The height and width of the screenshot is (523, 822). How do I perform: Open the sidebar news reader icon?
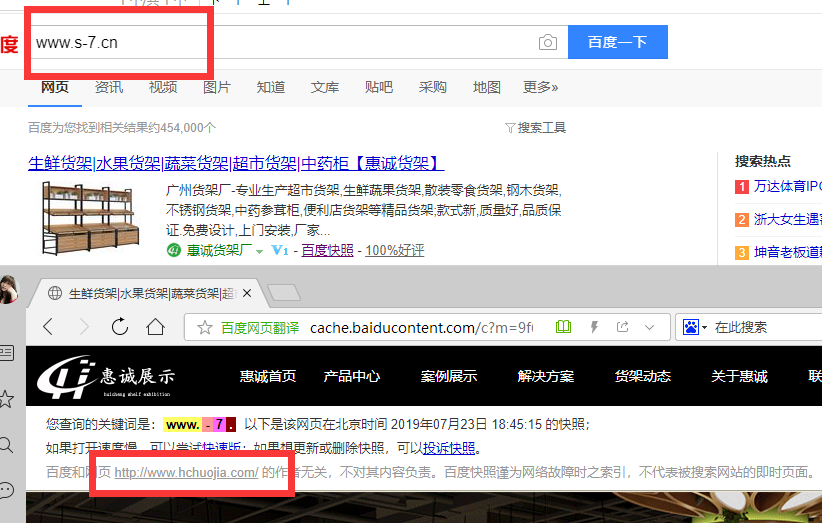[6, 353]
